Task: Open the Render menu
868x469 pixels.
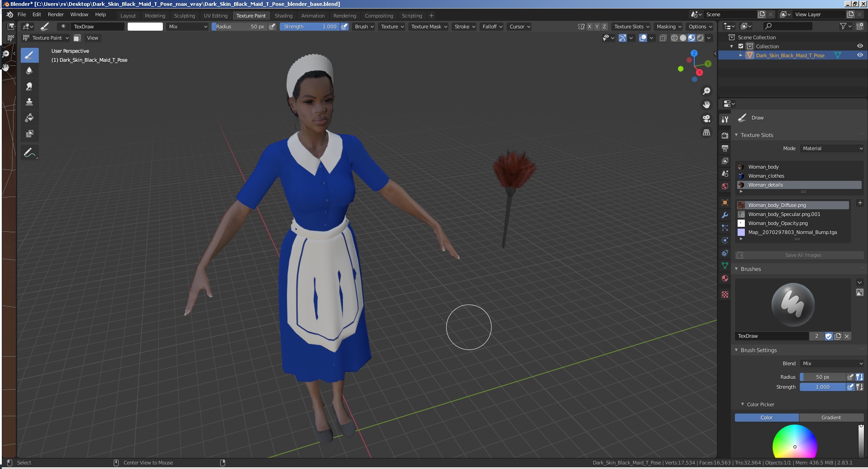Action: [55, 14]
